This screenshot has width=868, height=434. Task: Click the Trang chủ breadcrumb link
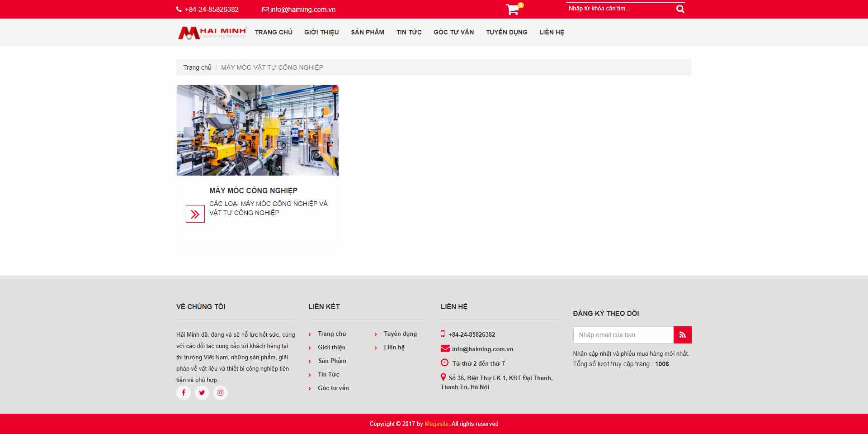pos(197,67)
